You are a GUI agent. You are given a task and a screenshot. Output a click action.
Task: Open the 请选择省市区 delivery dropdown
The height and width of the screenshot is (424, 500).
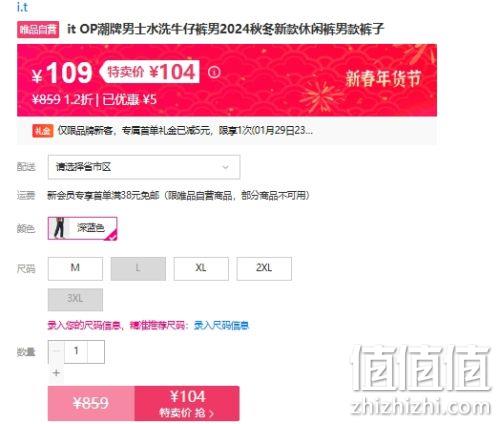[144, 167]
